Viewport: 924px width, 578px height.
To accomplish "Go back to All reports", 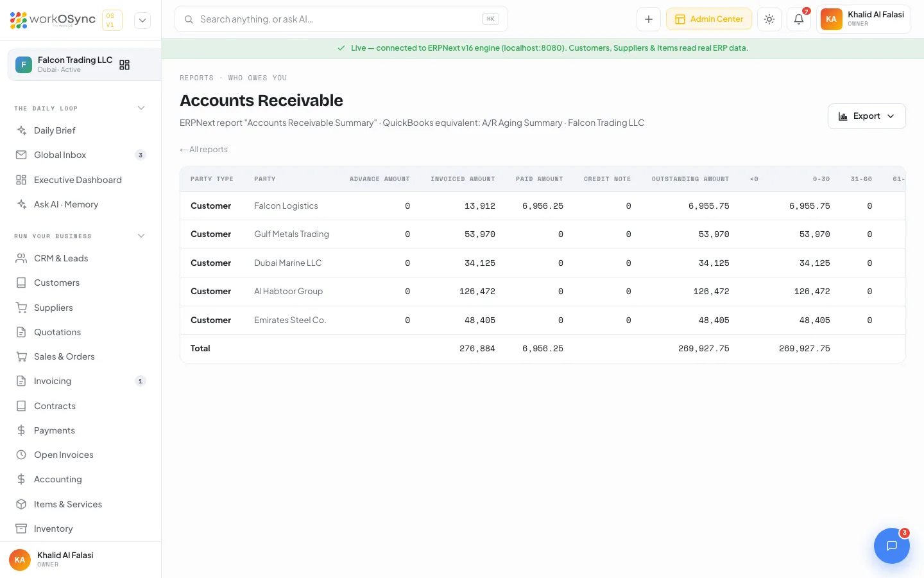I will [x=204, y=150].
